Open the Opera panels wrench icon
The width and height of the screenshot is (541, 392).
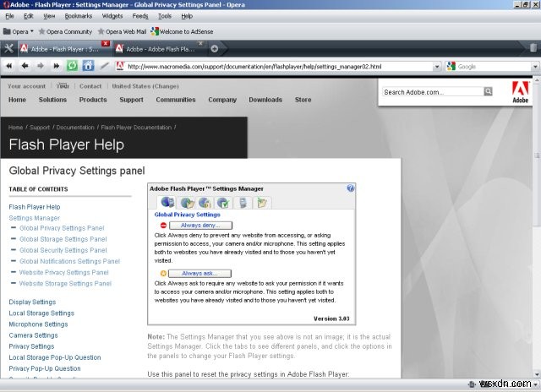tap(8, 49)
